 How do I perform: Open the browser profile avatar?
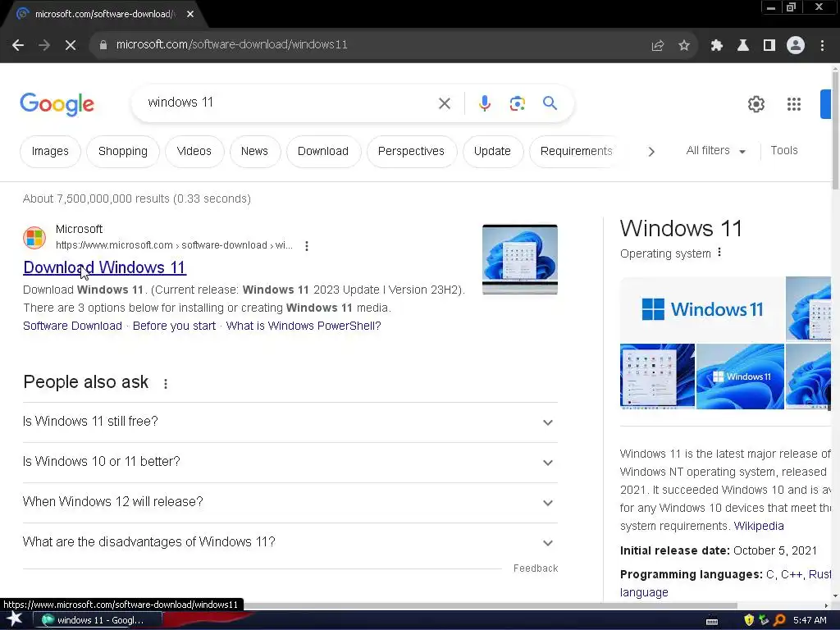point(796,46)
